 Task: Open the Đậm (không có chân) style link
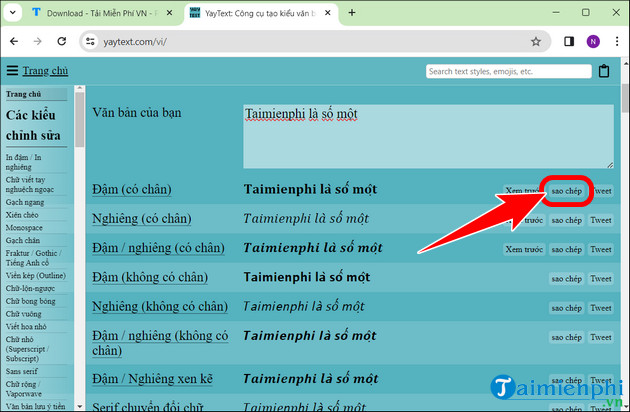click(x=150, y=277)
